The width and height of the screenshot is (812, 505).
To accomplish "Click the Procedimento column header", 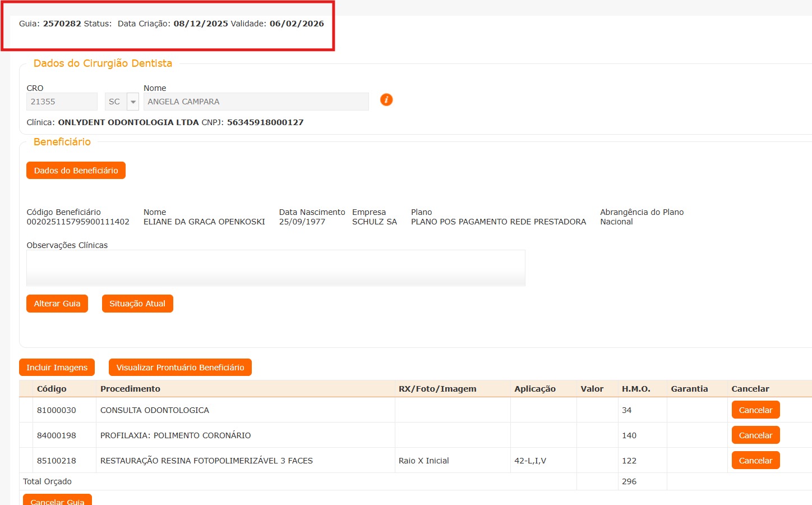I will 130,389.
